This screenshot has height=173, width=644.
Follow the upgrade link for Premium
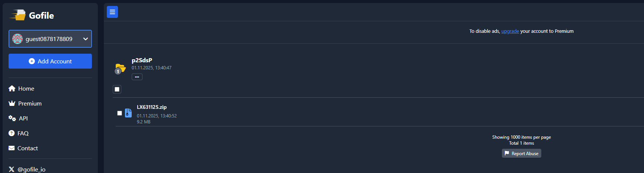coord(510,31)
